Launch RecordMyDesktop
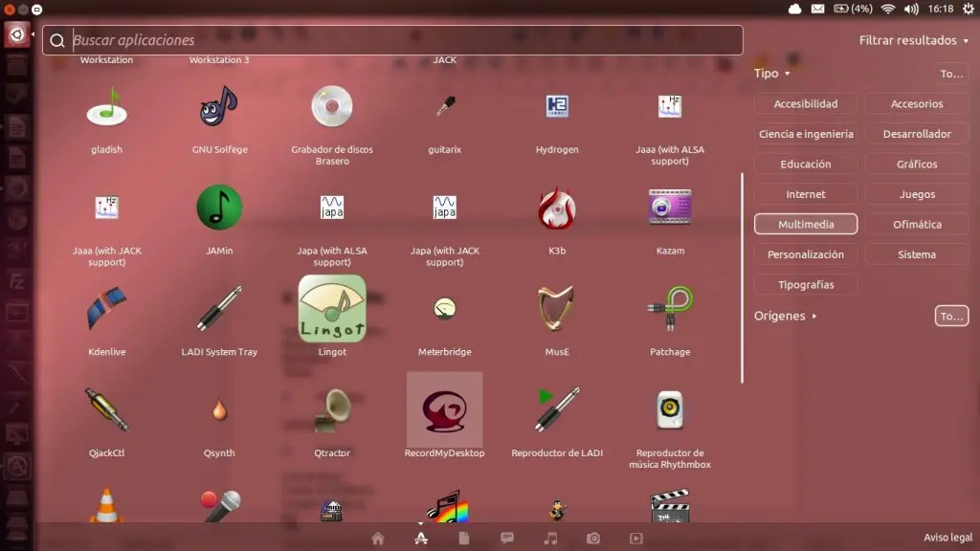The height and width of the screenshot is (551, 980). click(445, 410)
